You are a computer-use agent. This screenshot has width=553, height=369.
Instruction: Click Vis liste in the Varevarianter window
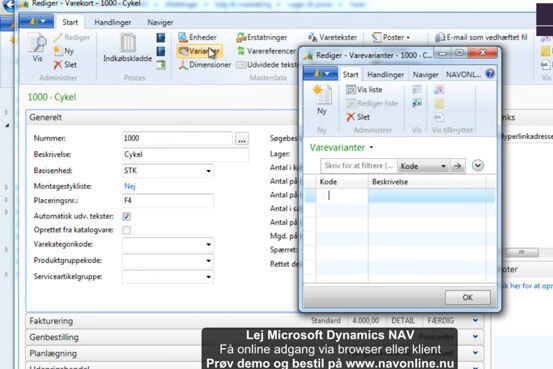tap(364, 90)
